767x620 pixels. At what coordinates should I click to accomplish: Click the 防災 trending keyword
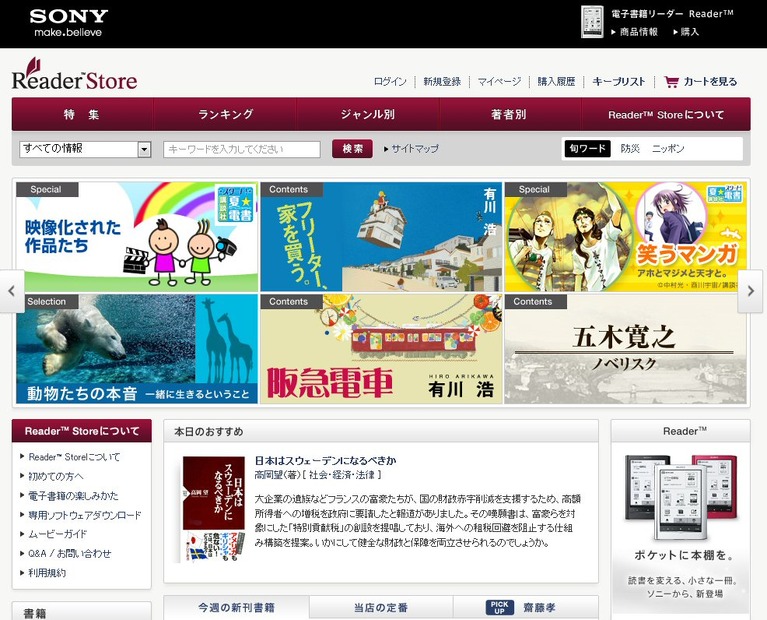[630, 148]
